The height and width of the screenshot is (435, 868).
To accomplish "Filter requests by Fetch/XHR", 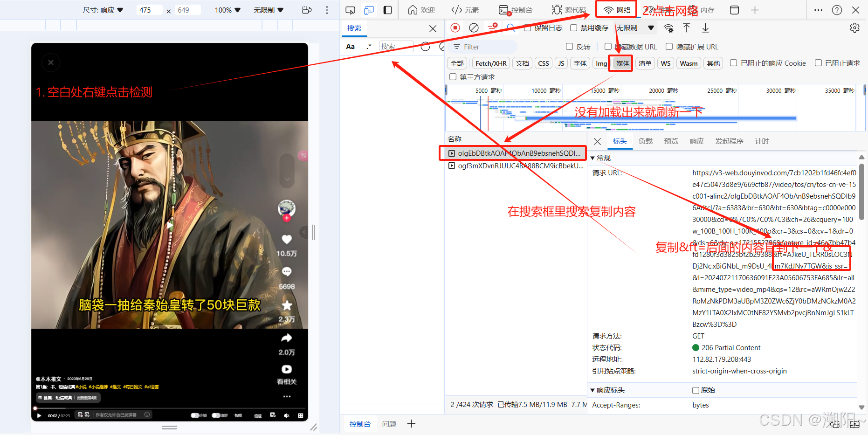I will pyautogui.click(x=491, y=63).
